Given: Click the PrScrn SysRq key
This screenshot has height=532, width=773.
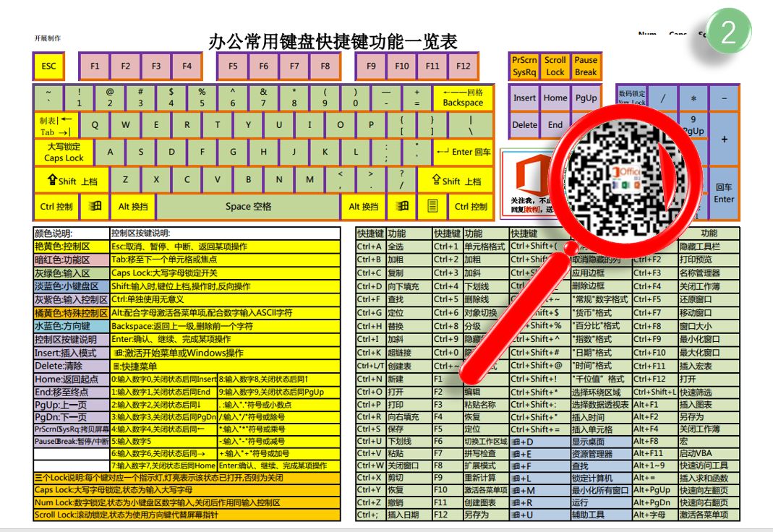Looking at the screenshot, I should click(x=524, y=66).
